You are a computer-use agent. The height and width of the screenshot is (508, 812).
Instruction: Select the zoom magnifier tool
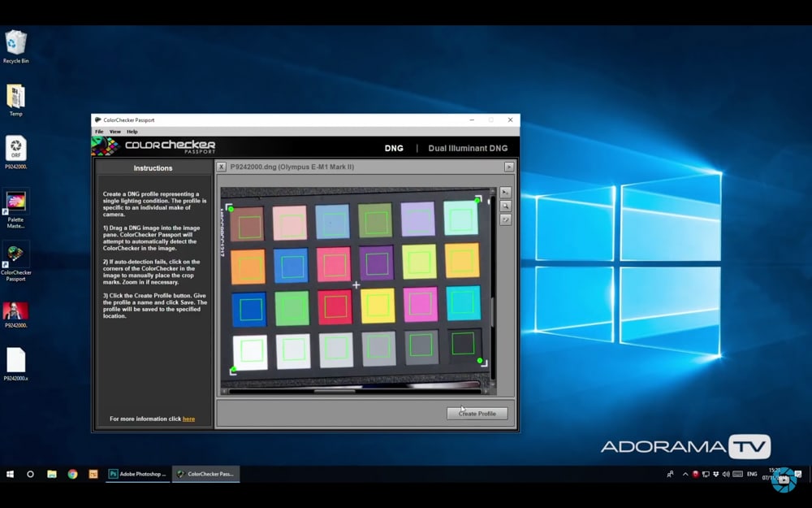pyautogui.click(x=505, y=206)
